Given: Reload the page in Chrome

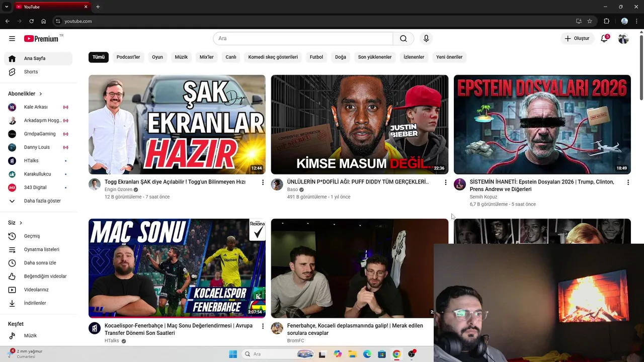Looking at the screenshot, I should 31,21.
